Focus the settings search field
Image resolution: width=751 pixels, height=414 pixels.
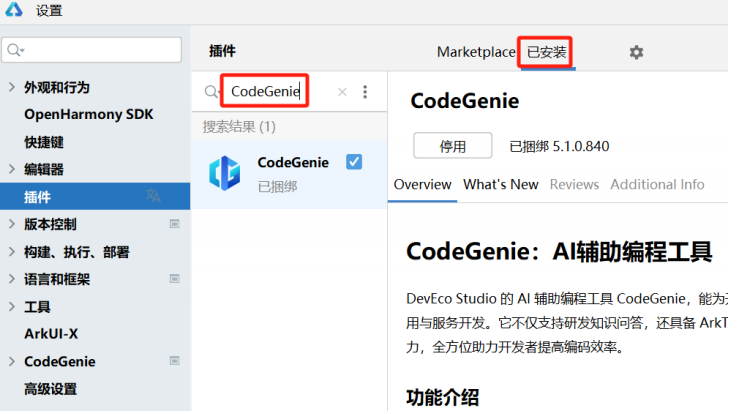pyautogui.click(x=92, y=50)
